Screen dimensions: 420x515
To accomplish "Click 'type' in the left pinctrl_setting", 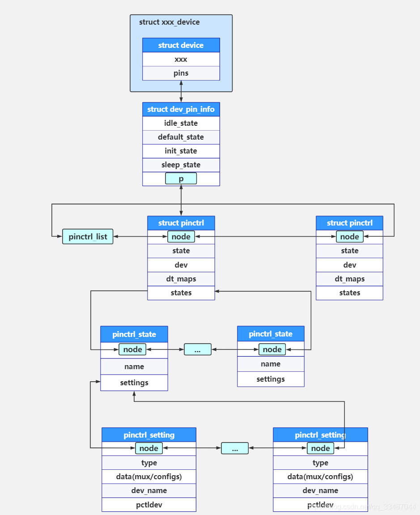I will [x=149, y=463].
